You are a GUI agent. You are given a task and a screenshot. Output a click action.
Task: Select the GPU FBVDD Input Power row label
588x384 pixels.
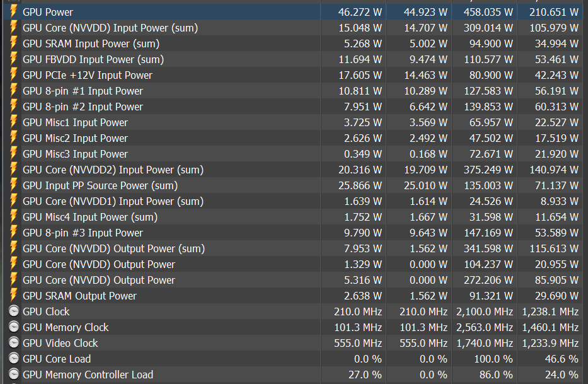[93, 59]
